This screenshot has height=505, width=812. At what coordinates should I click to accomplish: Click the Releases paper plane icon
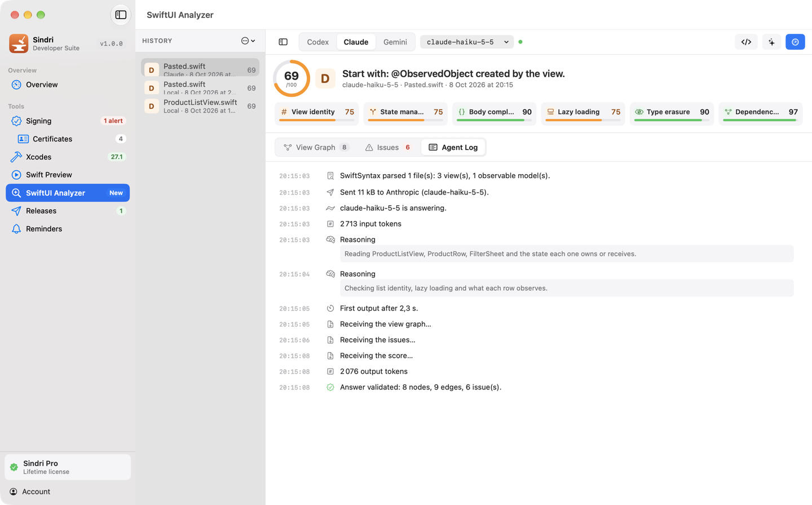(x=16, y=211)
